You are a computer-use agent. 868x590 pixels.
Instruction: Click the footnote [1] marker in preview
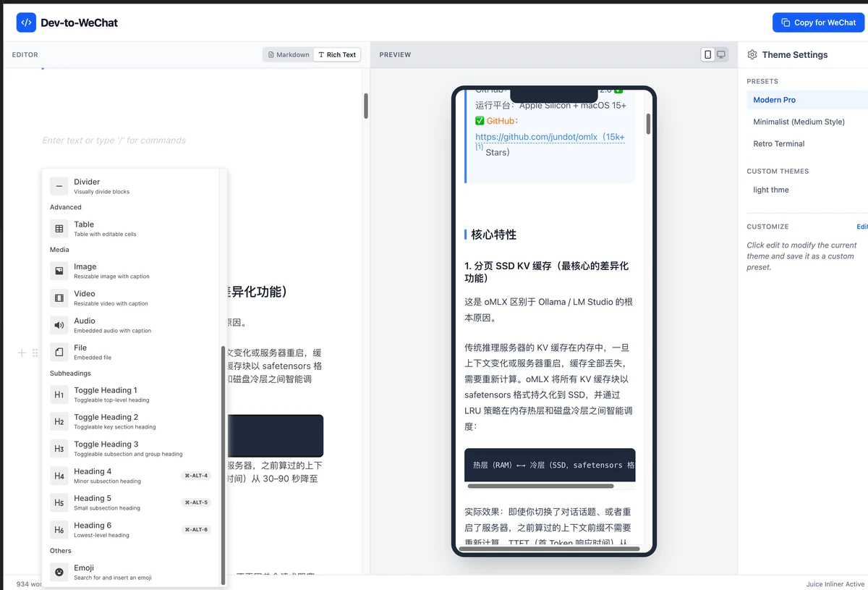tap(479, 148)
